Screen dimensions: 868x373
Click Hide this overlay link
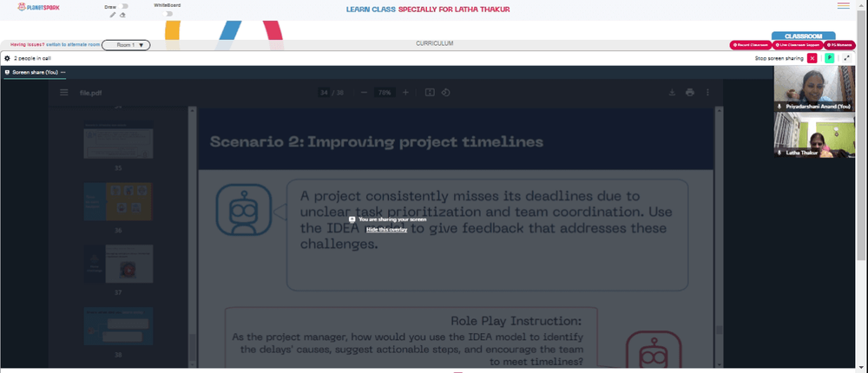[386, 229]
